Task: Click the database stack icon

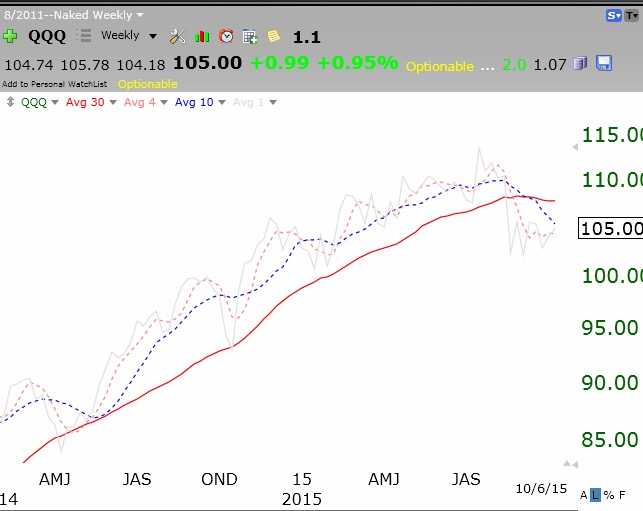Action: pyautogui.click(x=580, y=64)
